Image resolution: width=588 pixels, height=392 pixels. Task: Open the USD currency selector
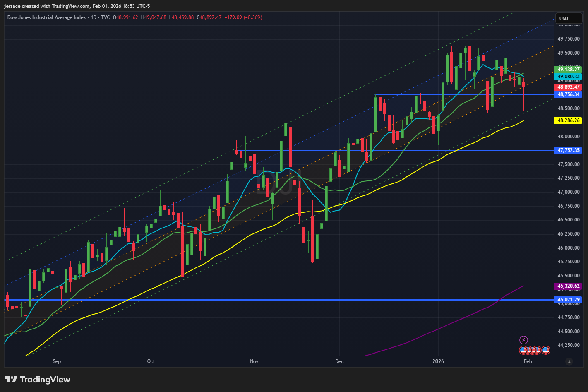(569, 18)
